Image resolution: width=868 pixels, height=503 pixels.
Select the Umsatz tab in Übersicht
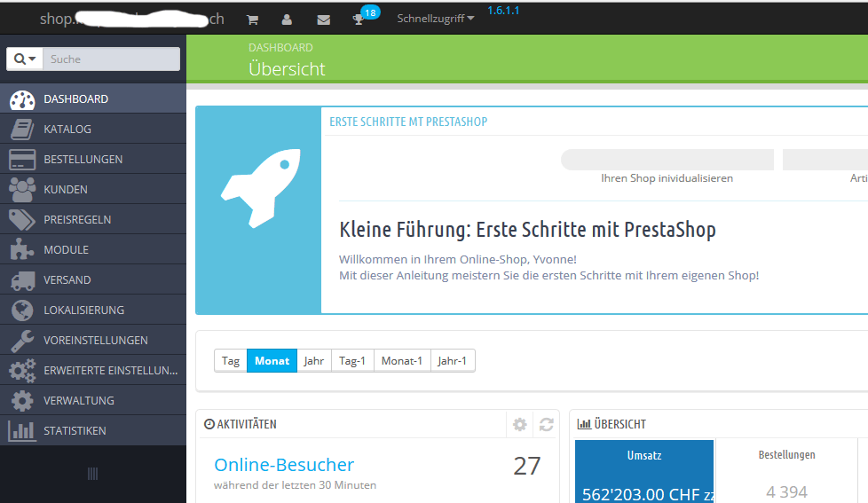pos(644,471)
